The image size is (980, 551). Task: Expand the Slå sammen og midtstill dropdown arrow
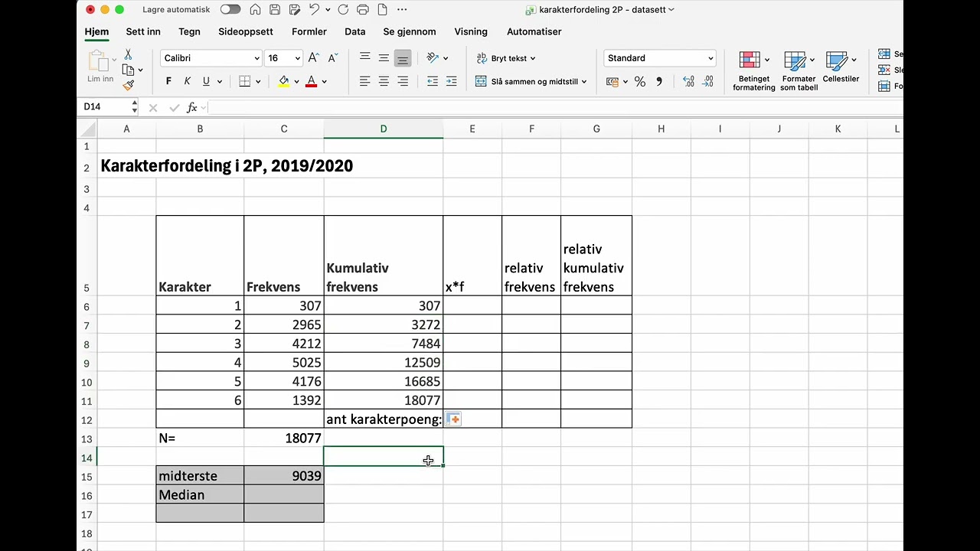(584, 81)
